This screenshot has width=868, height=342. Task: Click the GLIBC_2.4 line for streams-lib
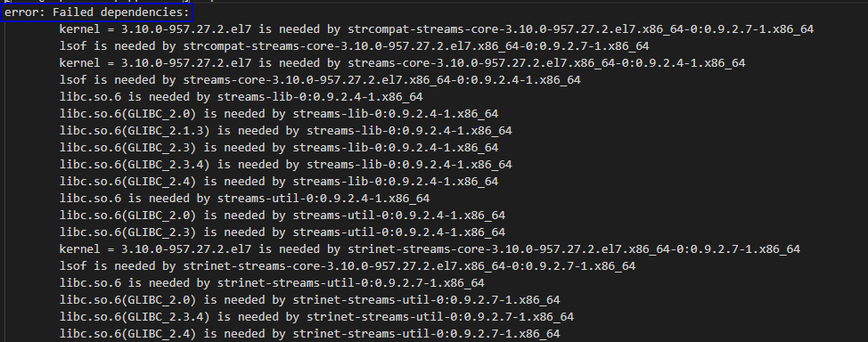click(x=279, y=182)
